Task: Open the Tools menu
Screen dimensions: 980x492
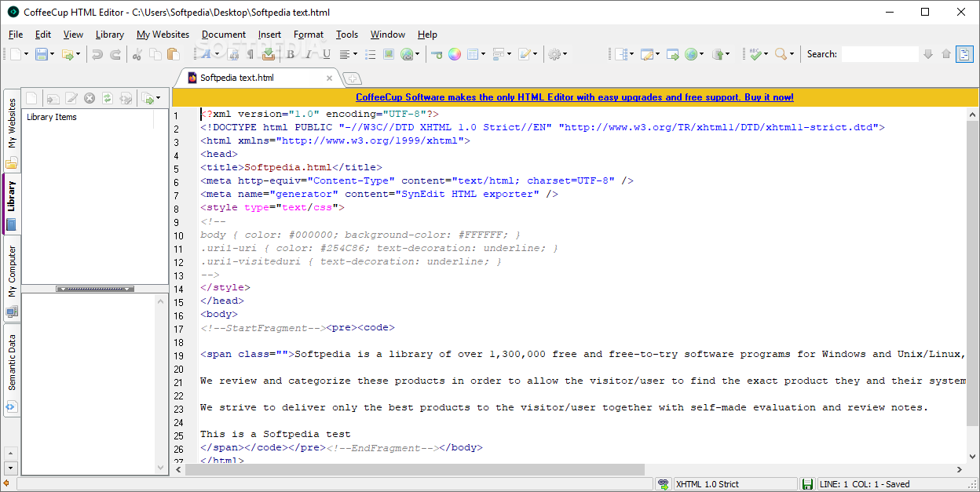Action: coord(347,35)
